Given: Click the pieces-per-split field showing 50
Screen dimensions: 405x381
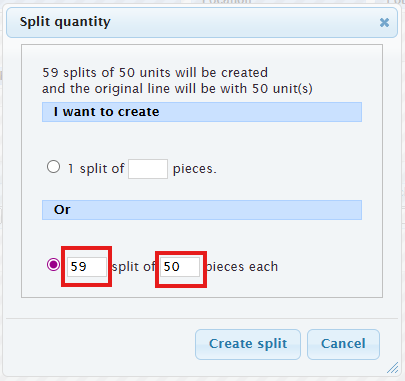Looking at the screenshot, I should click(x=180, y=267).
